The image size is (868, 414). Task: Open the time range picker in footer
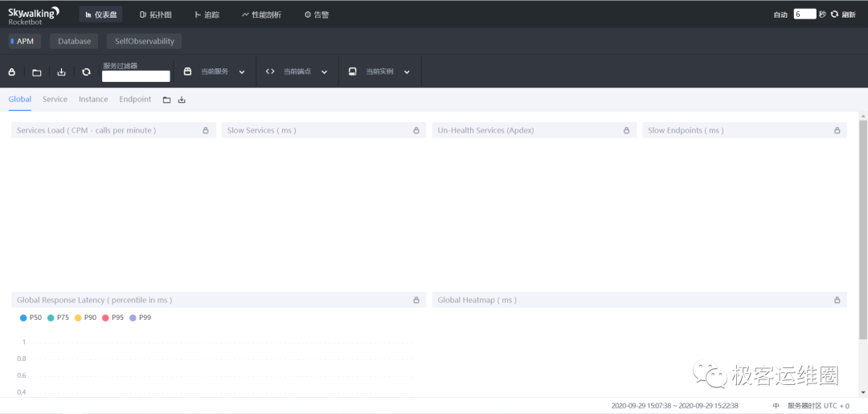coord(675,406)
